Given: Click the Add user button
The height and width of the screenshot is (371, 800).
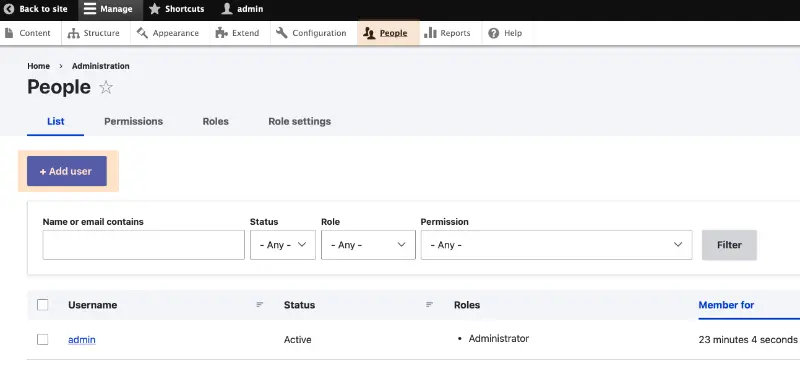Looking at the screenshot, I should (67, 171).
